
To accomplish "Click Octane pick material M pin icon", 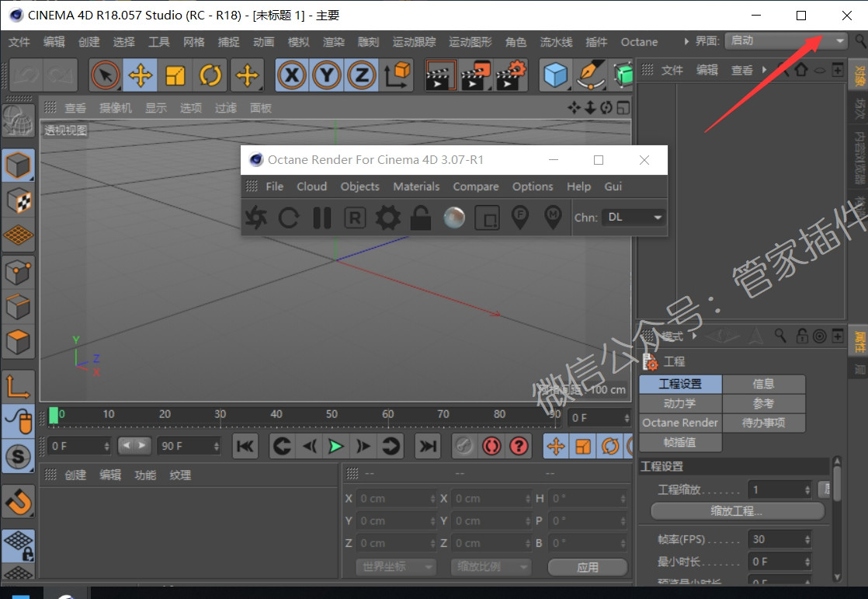I will [553, 218].
